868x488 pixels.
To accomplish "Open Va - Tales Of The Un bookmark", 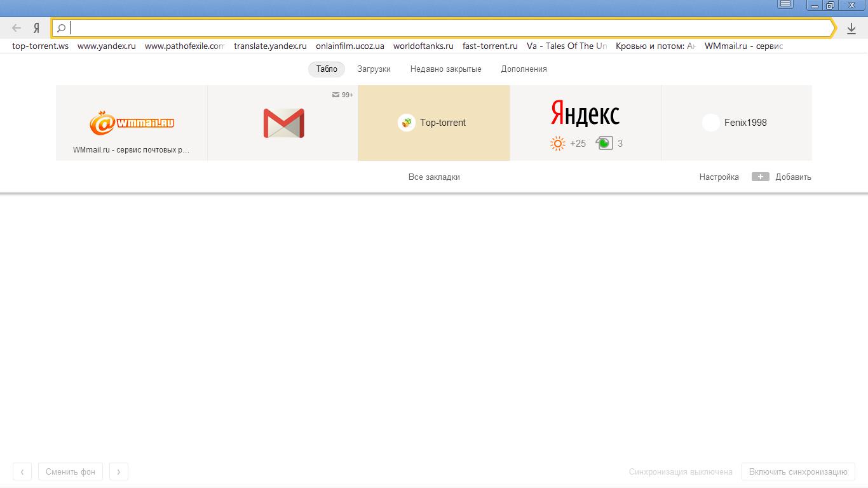I will (x=567, y=46).
